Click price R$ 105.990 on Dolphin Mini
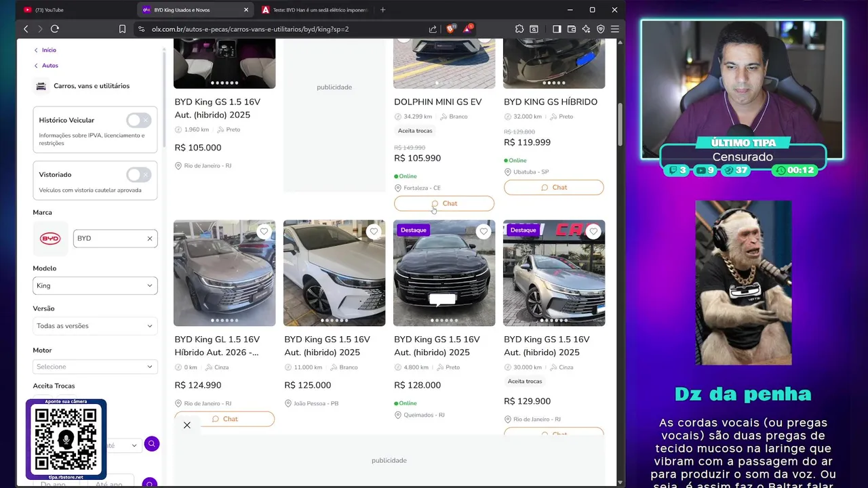Screen dimensions: 868x488 (x=418, y=158)
